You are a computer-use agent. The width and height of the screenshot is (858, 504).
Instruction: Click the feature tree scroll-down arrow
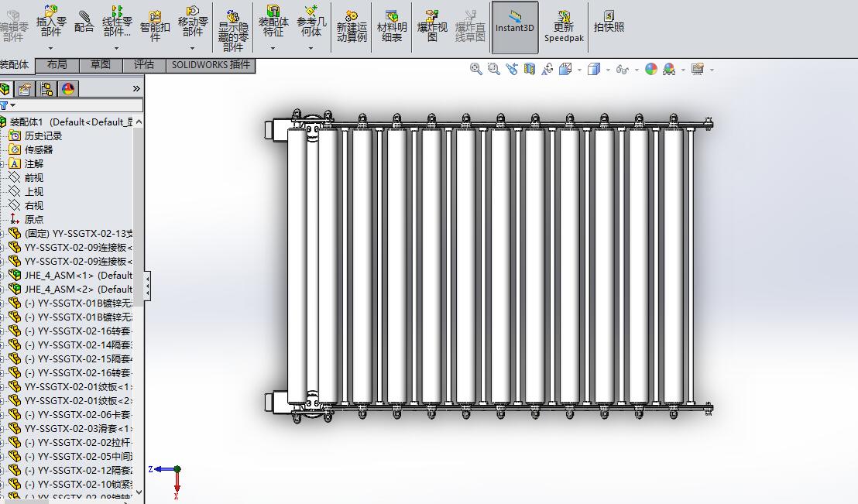tap(139, 492)
